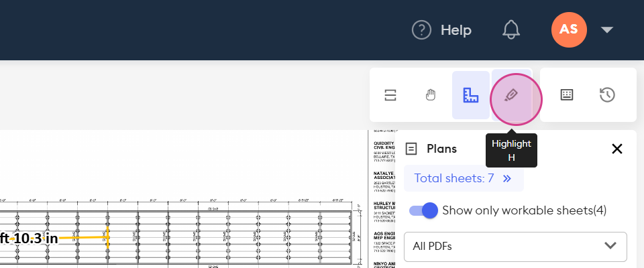The height and width of the screenshot is (268, 644).
Task: Open the history clock icon
Action: (x=607, y=95)
